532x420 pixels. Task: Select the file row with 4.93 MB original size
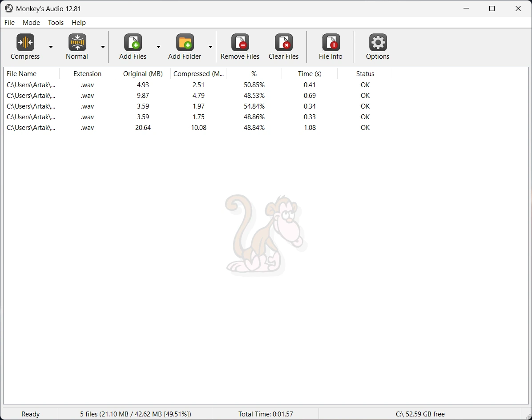point(198,85)
